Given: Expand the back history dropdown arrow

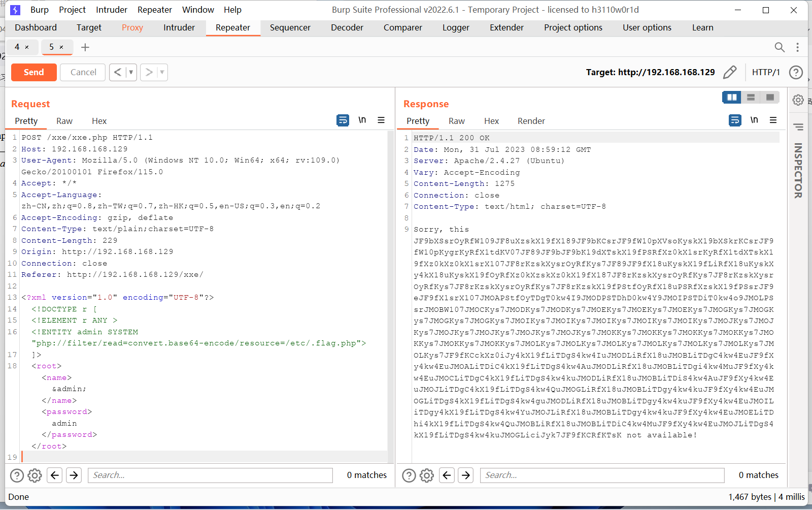Looking at the screenshot, I should [x=131, y=72].
